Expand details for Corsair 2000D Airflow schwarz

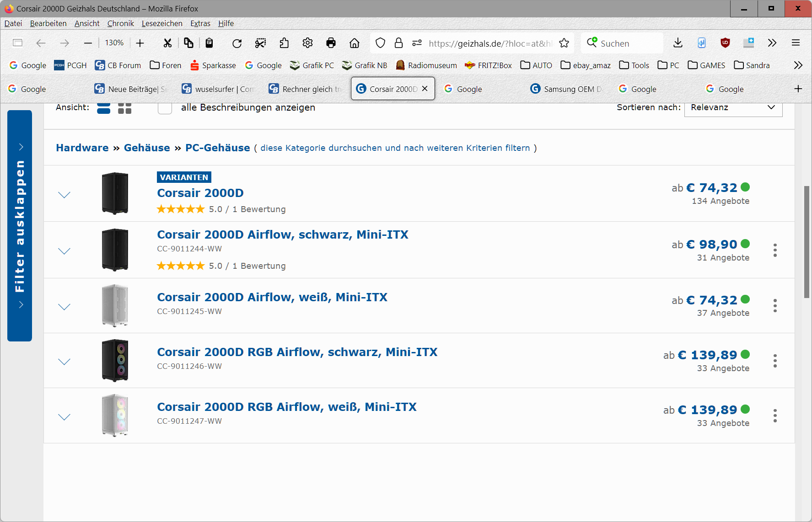coord(65,251)
